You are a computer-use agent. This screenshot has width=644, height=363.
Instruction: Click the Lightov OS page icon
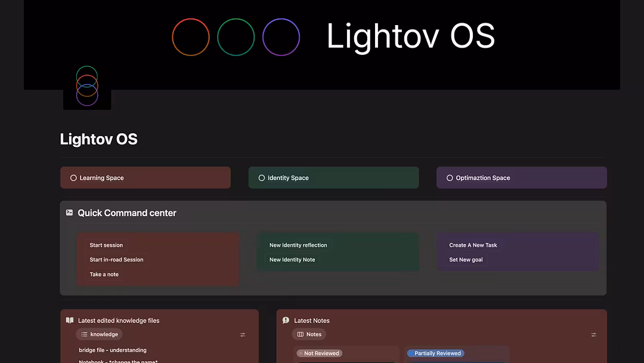[87, 87]
